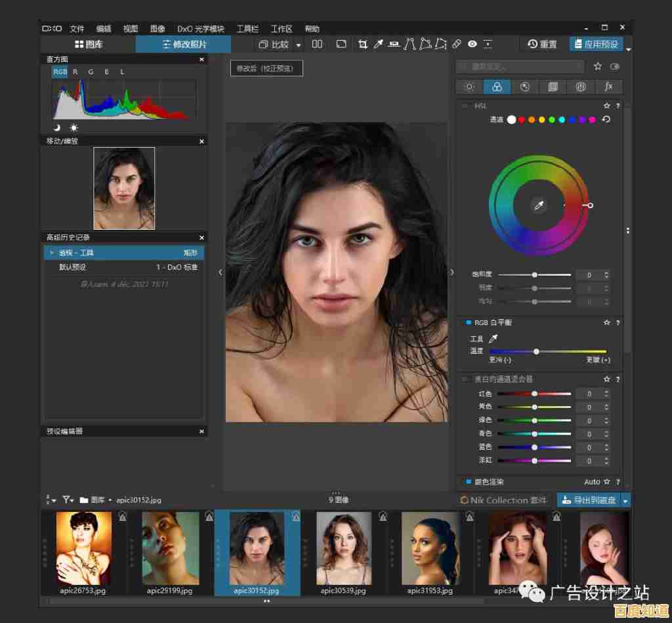
Task: Open the Light corrections palette sun icon
Action: coord(469,87)
